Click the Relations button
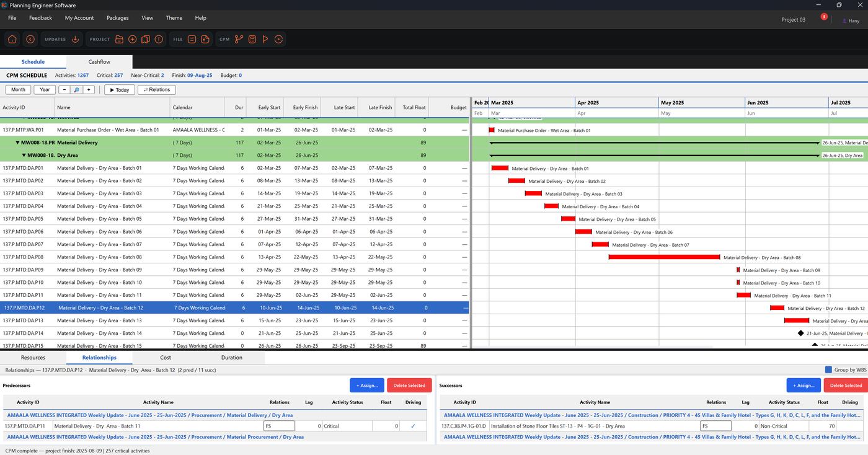Screen dimensions: 868x455 point(156,90)
